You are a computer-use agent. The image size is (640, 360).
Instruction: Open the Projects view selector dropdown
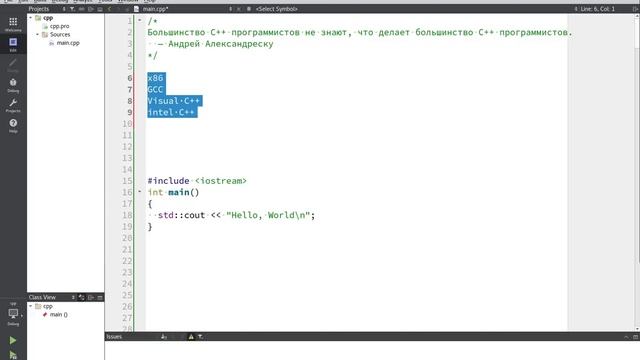[x=46, y=9]
